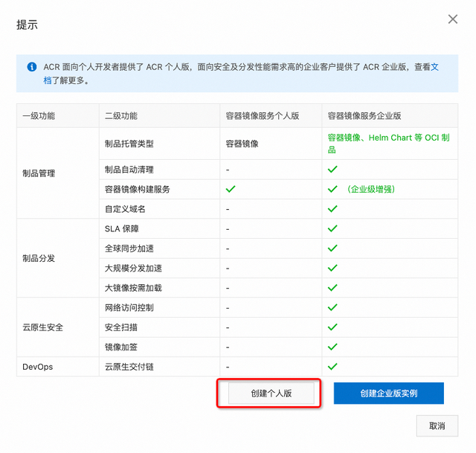The image size is (476, 453).
Task: Close the 提示 dialog with the X icon
Action: pos(453,19)
